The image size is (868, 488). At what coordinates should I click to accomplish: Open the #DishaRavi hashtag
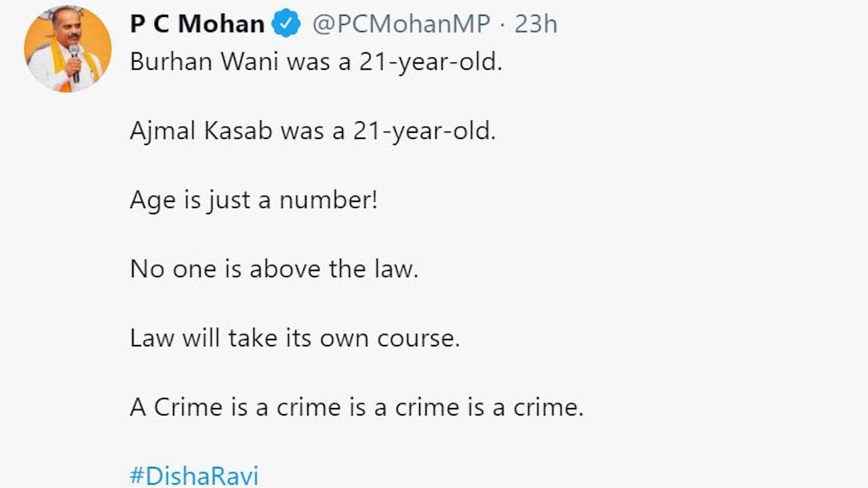[x=194, y=476]
